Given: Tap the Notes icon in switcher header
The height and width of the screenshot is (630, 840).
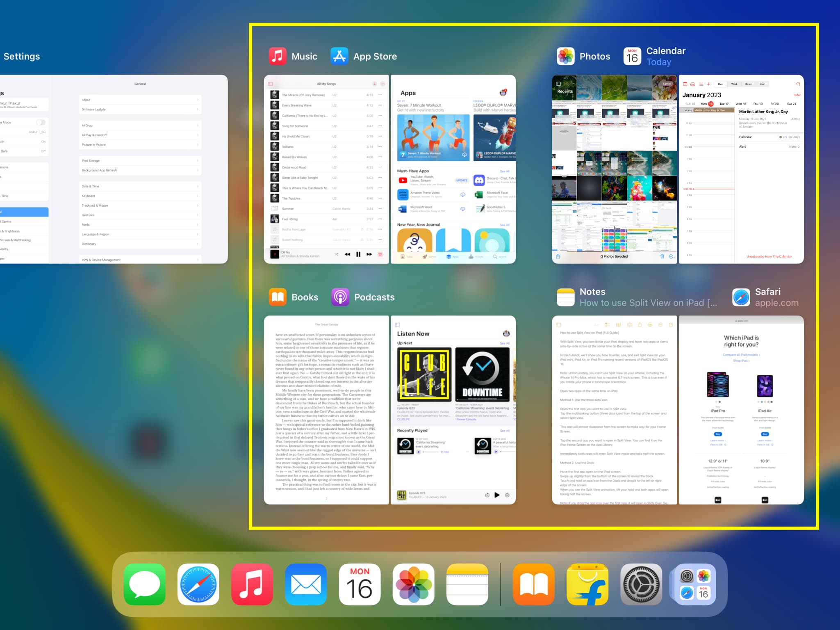Looking at the screenshot, I should [566, 297].
